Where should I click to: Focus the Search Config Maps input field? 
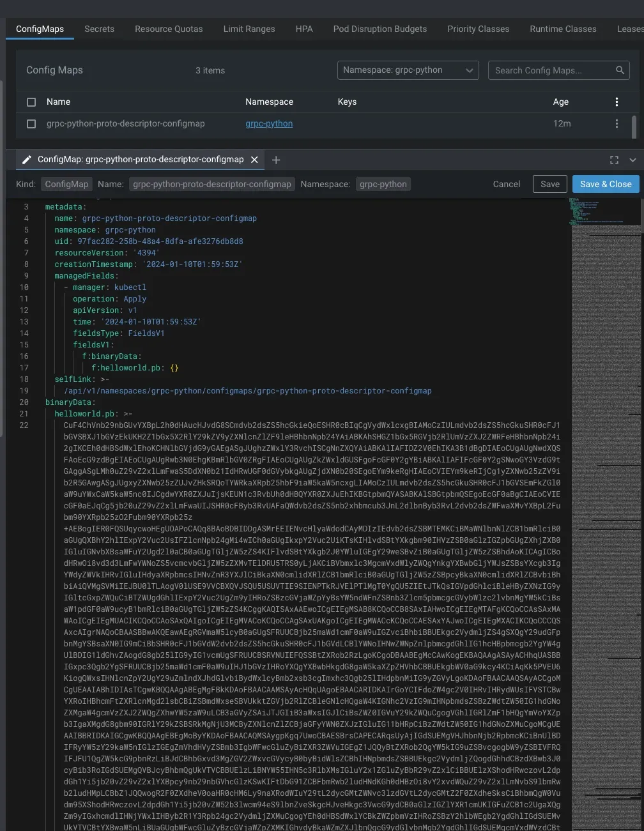[x=553, y=70]
